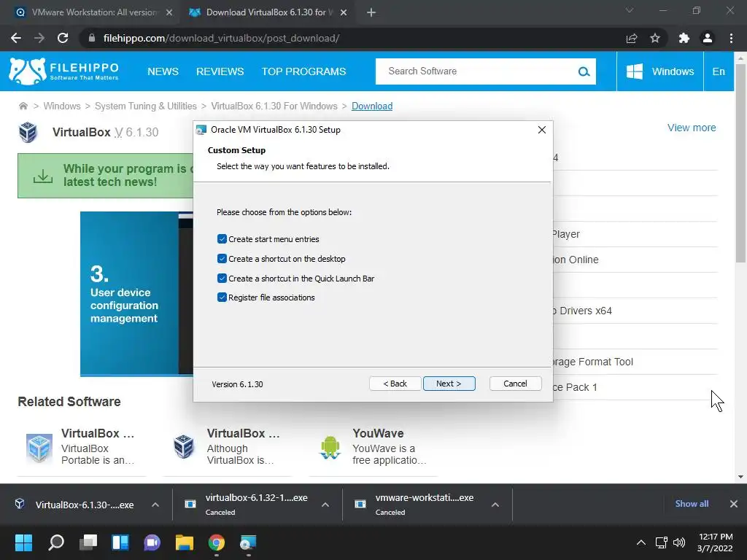
Task: Open the YouWave Android icon
Action: click(330, 447)
